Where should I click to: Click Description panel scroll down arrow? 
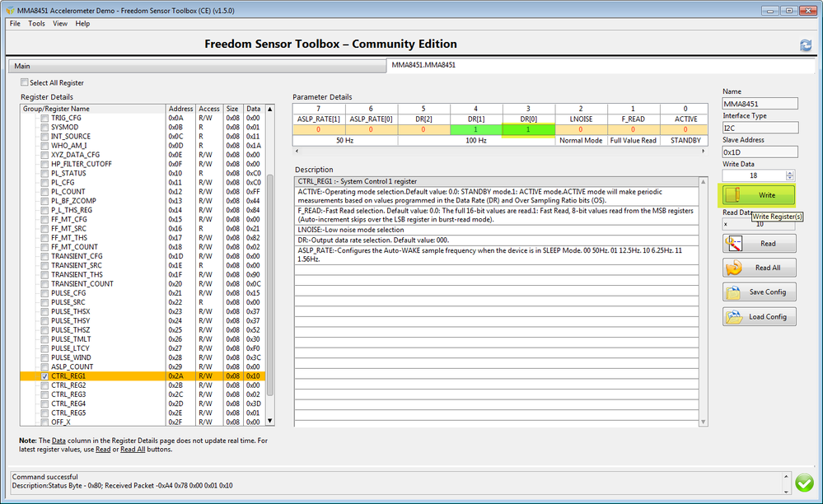point(704,422)
